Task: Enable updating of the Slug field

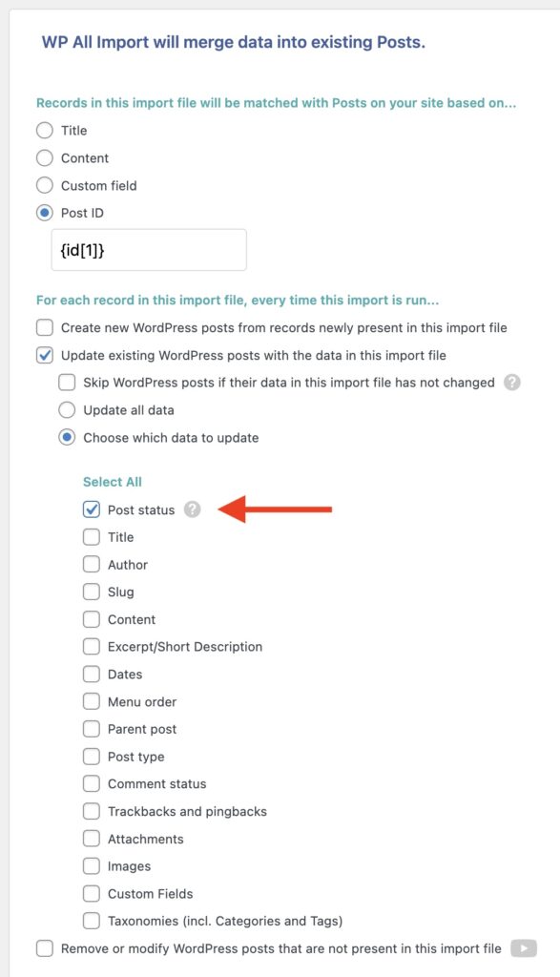Action: tap(92, 592)
